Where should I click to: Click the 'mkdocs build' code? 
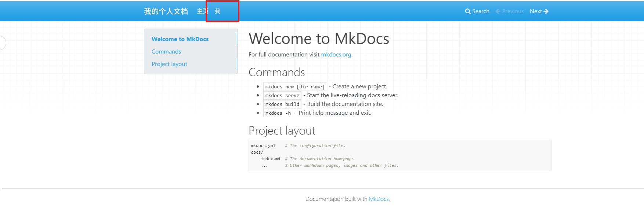click(x=282, y=104)
